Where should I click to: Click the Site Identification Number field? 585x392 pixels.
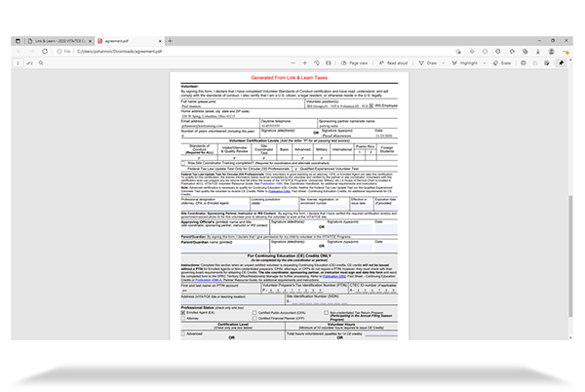[x=319, y=301]
